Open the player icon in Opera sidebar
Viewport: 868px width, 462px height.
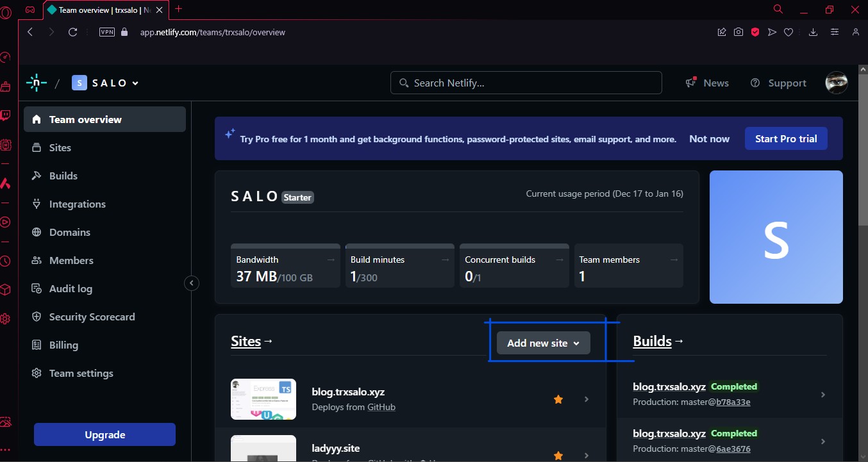pos(5,222)
